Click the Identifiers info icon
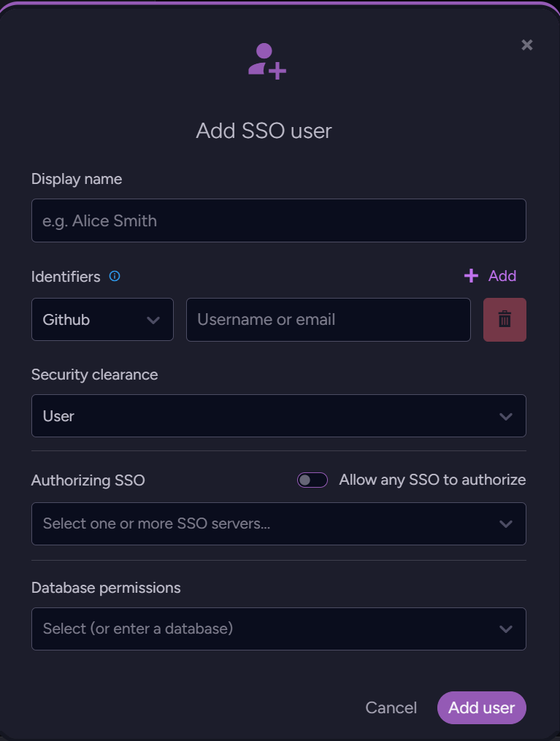Image resolution: width=560 pixels, height=741 pixels. click(115, 276)
